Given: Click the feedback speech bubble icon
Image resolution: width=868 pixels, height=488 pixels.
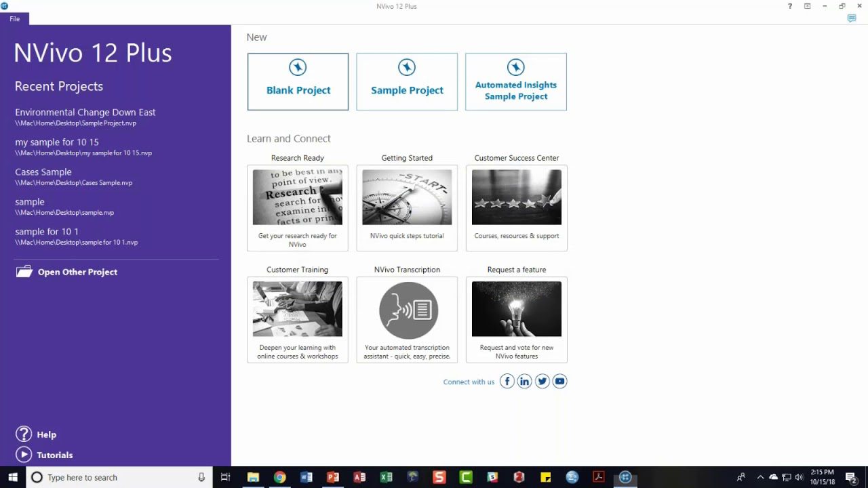Looking at the screenshot, I should coord(852,19).
